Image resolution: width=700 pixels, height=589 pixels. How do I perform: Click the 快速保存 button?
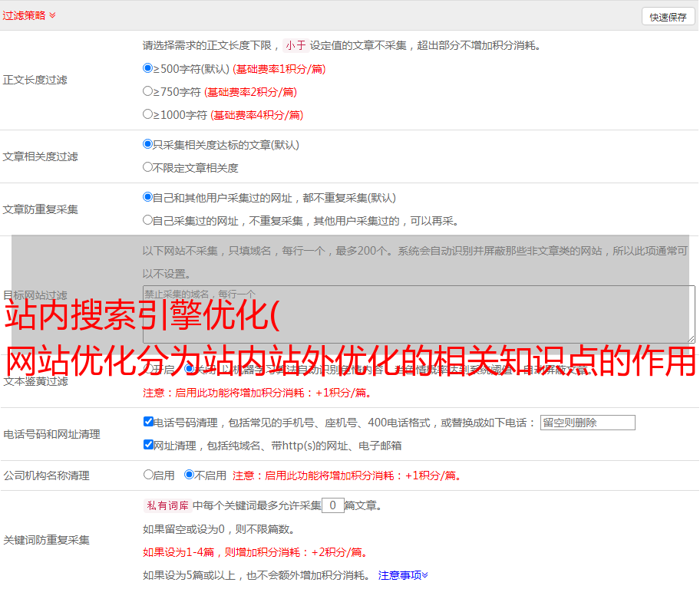668,17
